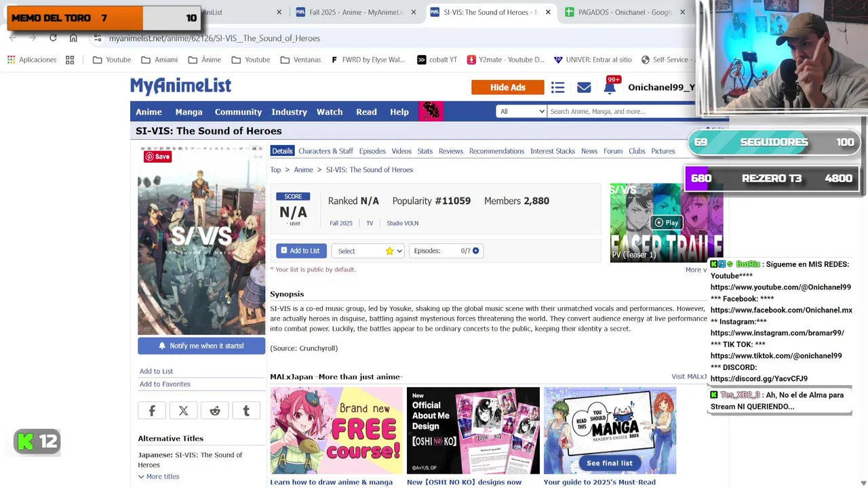868x488 pixels.
Task: Open the Community navigation menu
Action: pyautogui.click(x=238, y=112)
